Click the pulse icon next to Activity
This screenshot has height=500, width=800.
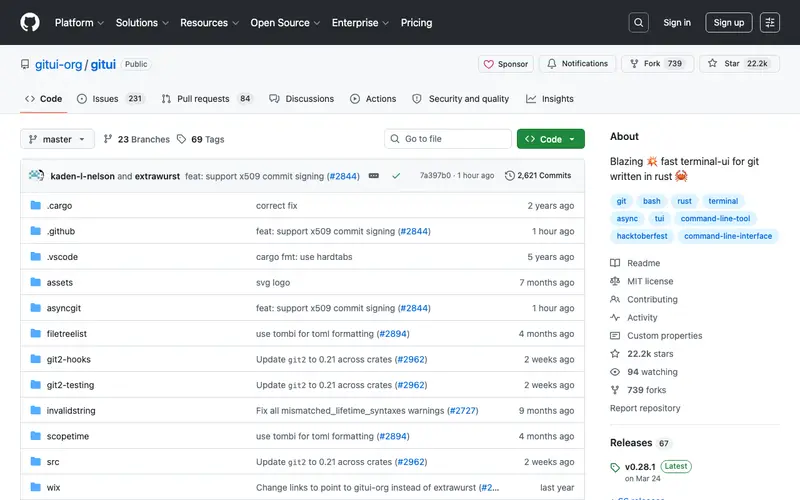tap(615, 317)
